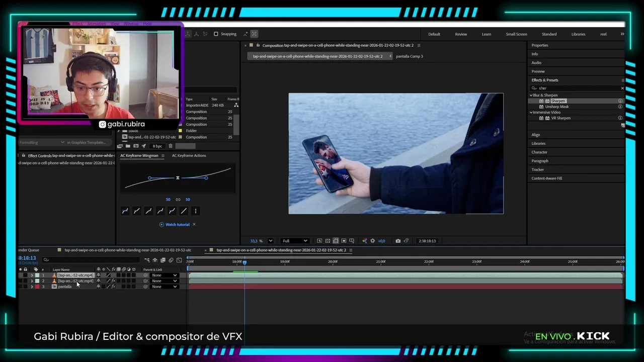Screen dimensions: 644x362
Task: Expand layer 1 properties
Action: click(x=32, y=276)
